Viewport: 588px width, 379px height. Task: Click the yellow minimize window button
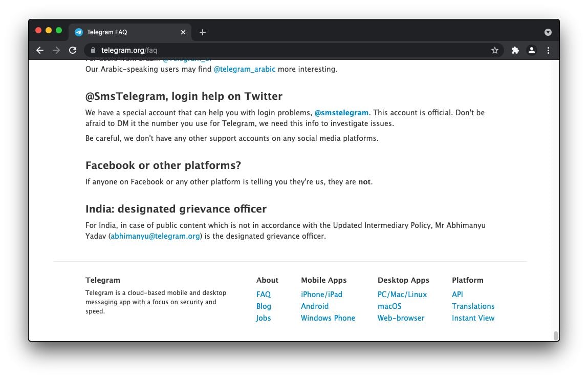49,30
